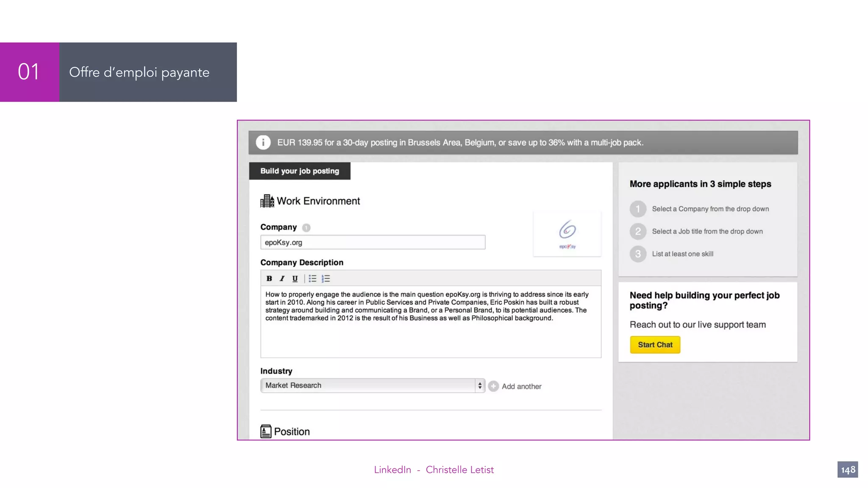The image size is (868, 488).
Task: Select the Build your job posting tab
Action: (x=300, y=171)
